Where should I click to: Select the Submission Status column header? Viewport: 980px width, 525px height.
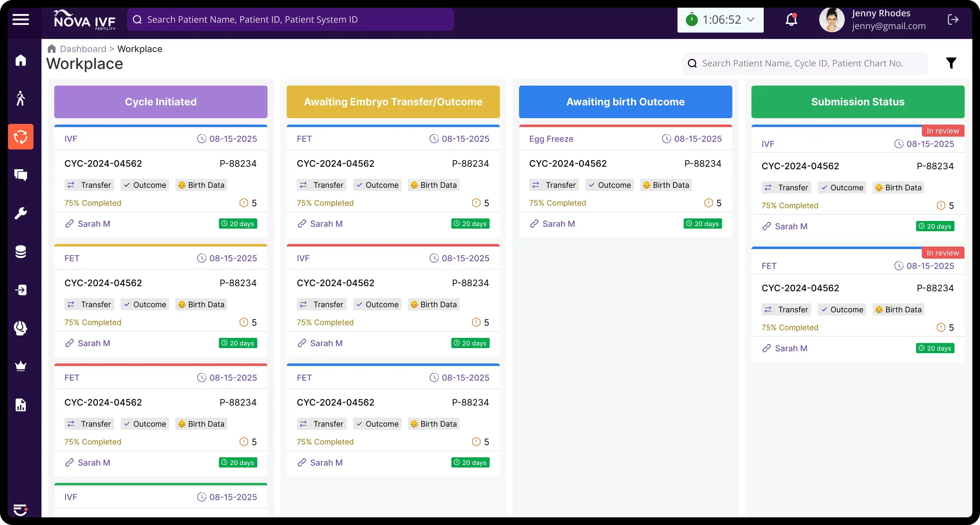pyautogui.click(x=857, y=102)
